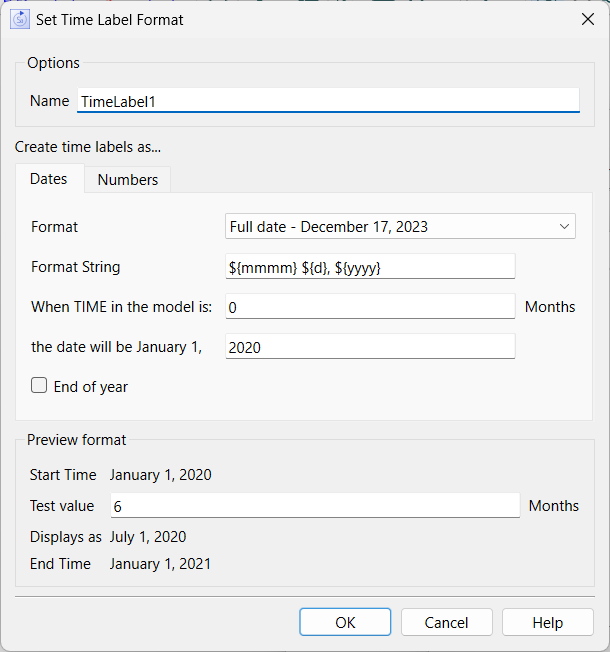Click the Displays as July 1, 2020 preview
610x652 pixels.
(x=148, y=537)
